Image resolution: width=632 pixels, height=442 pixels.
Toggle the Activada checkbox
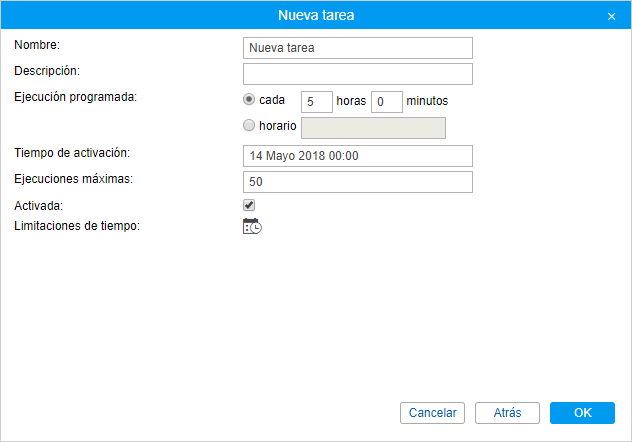coord(250,205)
